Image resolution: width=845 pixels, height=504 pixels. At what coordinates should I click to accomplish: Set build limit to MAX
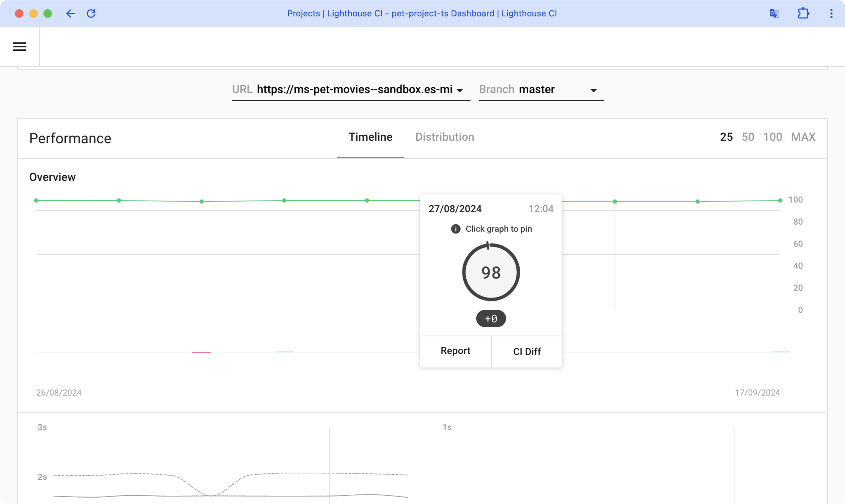pyautogui.click(x=803, y=137)
